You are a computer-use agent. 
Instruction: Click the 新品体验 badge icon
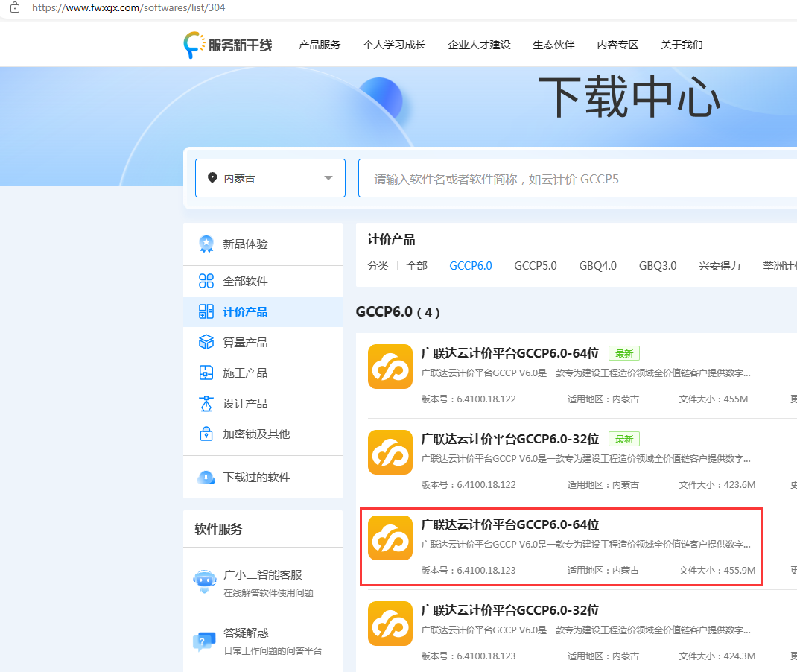[x=206, y=244]
